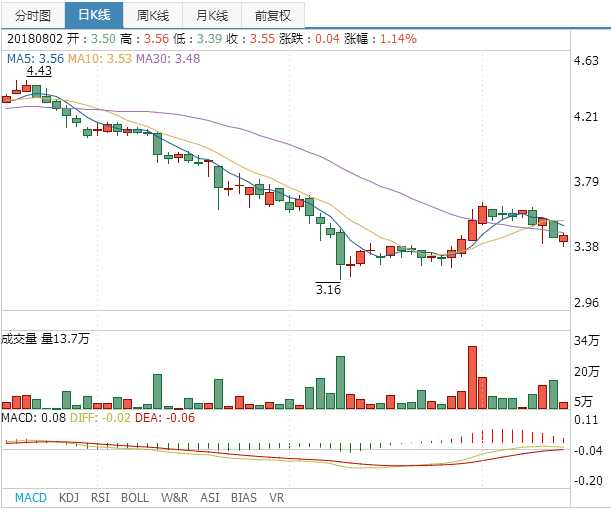Click the 4.63 price axis label

click(586, 60)
